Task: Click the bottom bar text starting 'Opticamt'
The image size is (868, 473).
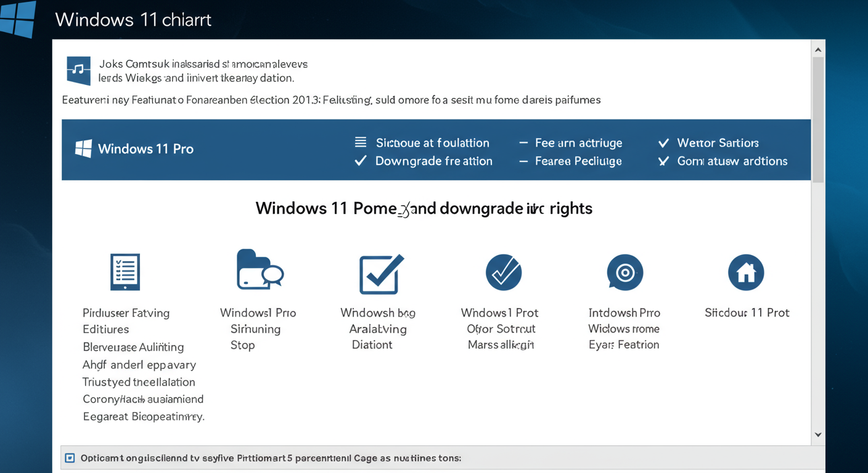Action: coord(271,458)
